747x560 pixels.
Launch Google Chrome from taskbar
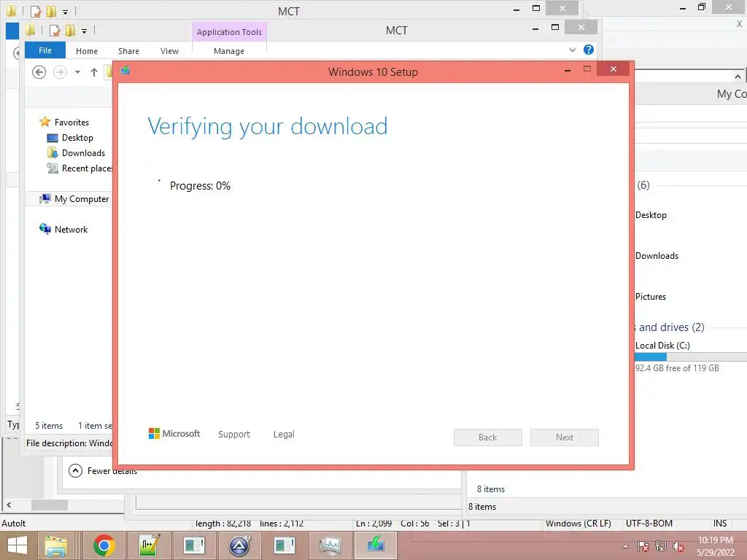[x=104, y=545]
